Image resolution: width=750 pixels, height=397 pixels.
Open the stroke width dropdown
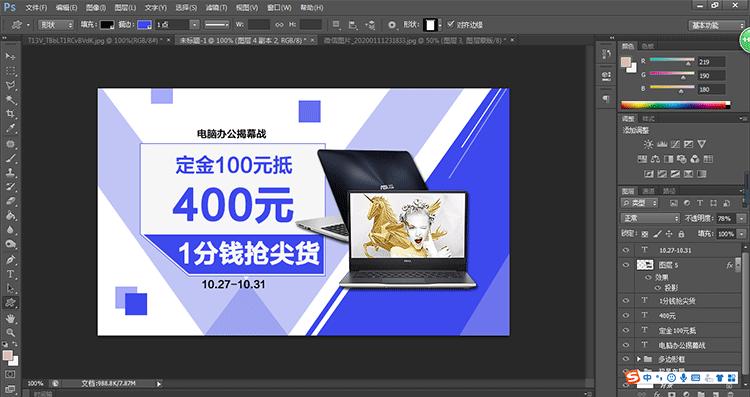tap(195, 25)
